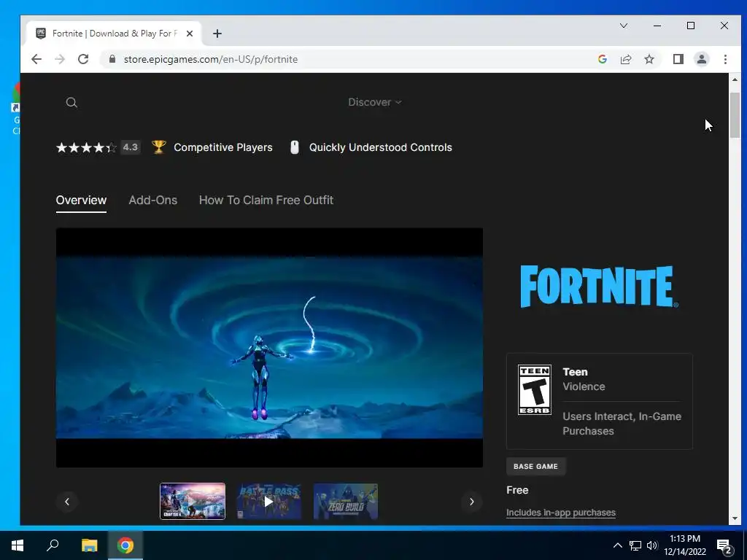The height and width of the screenshot is (560, 747).
Task: Select the Zero Build thumbnail
Action: [345, 502]
